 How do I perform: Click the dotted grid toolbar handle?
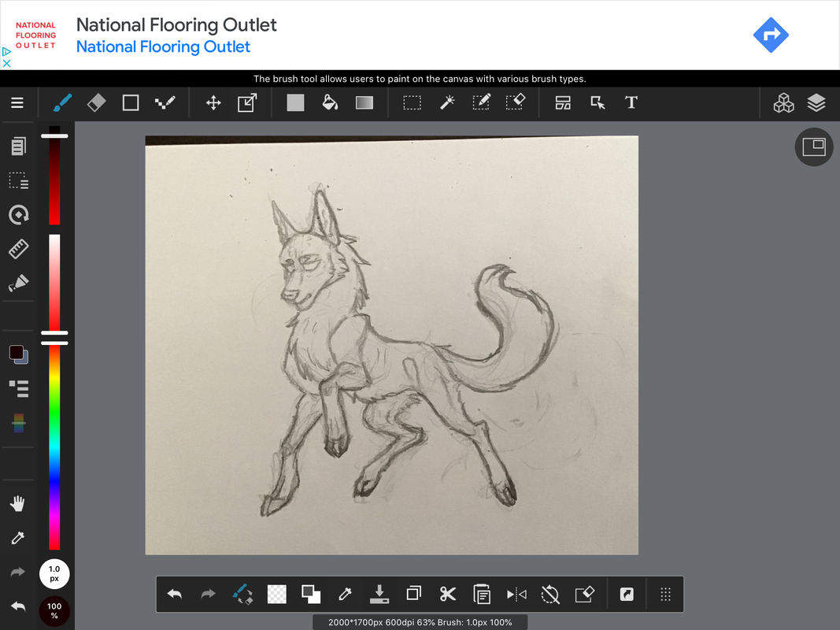[665, 594]
